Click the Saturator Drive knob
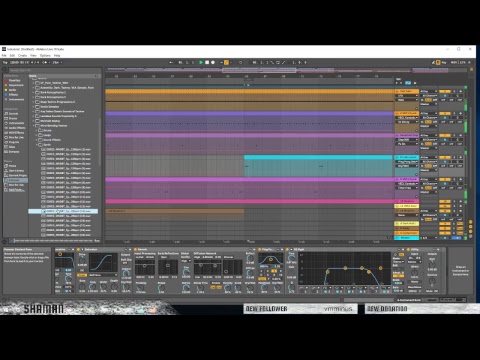 click(82, 260)
